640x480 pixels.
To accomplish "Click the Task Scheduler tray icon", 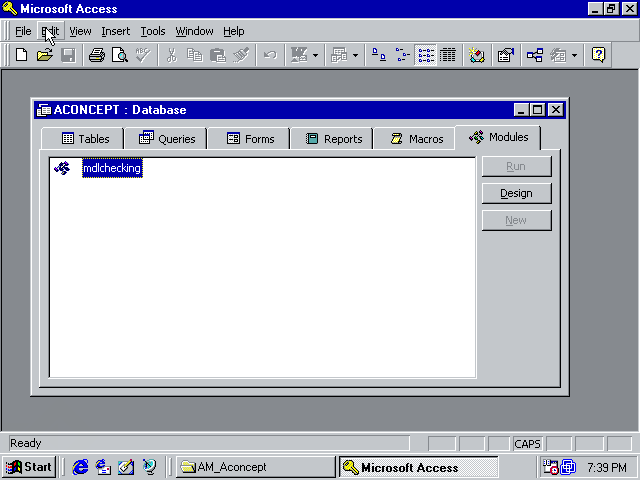I will [x=550, y=467].
